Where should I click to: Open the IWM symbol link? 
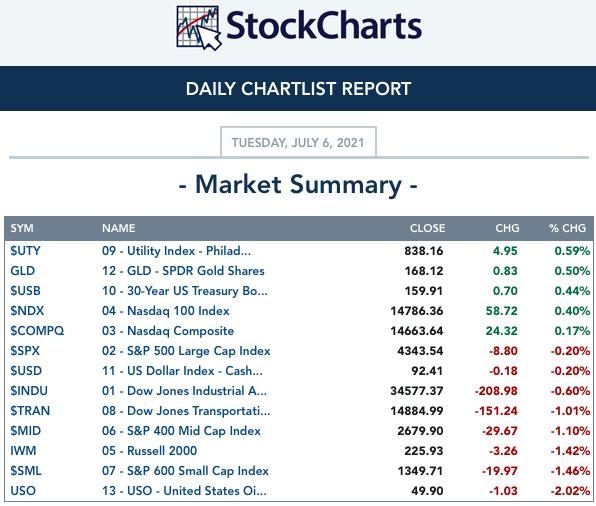pos(23,451)
